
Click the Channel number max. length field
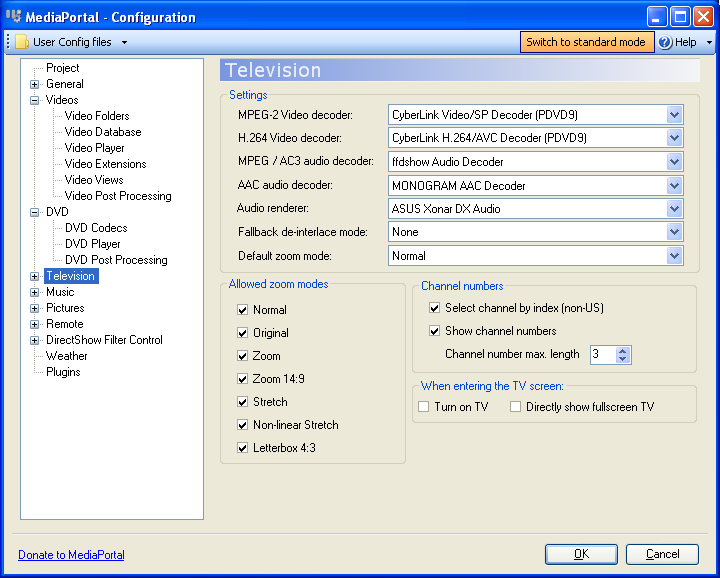(x=603, y=354)
